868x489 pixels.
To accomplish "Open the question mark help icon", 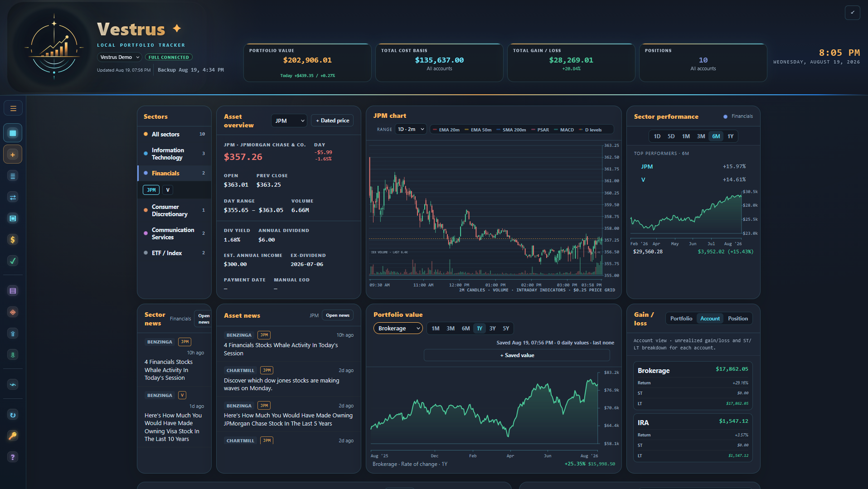I will [13, 457].
